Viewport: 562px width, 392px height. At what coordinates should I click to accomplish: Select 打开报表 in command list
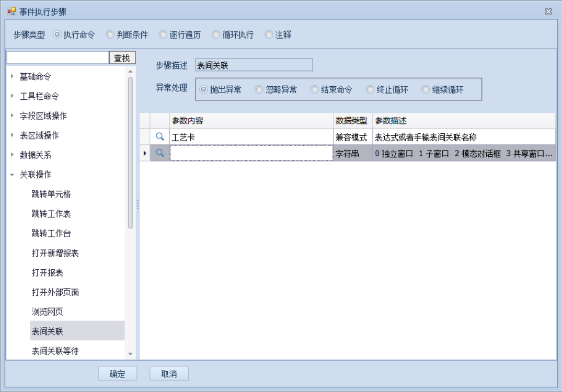(x=48, y=273)
